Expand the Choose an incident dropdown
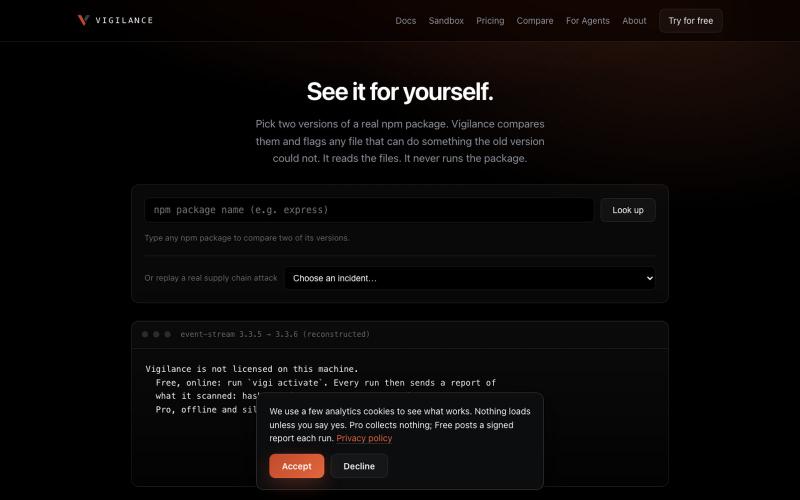This screenshot has width=800, height=500. [x=469, y=278]
